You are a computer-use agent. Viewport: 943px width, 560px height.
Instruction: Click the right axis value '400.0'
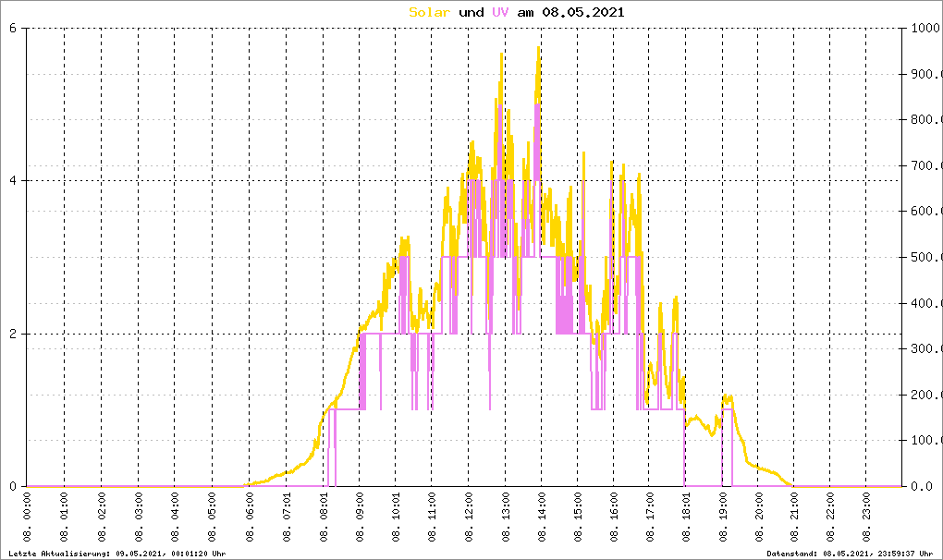pos(926,303)
